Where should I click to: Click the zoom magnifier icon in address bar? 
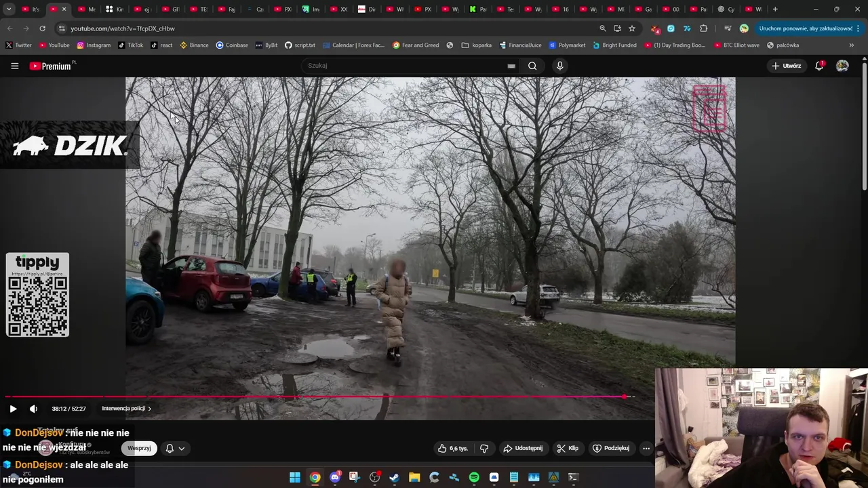click(602, 28)
